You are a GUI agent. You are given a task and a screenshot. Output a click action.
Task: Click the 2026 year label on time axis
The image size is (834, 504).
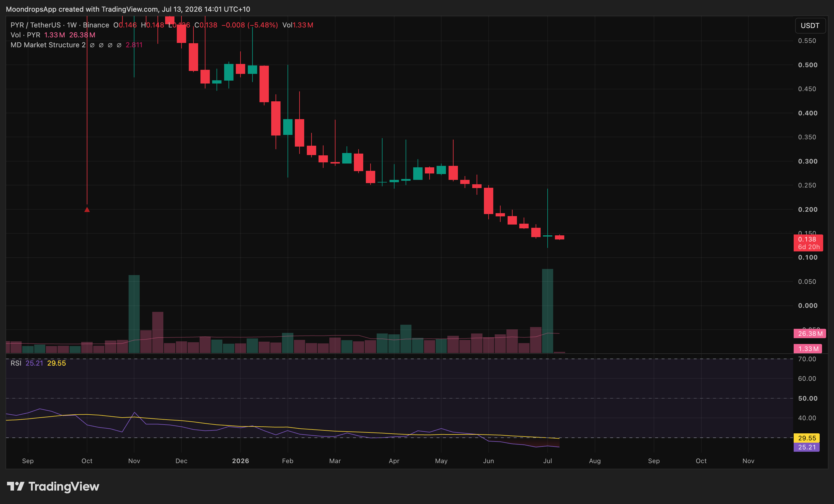point(240,461)
